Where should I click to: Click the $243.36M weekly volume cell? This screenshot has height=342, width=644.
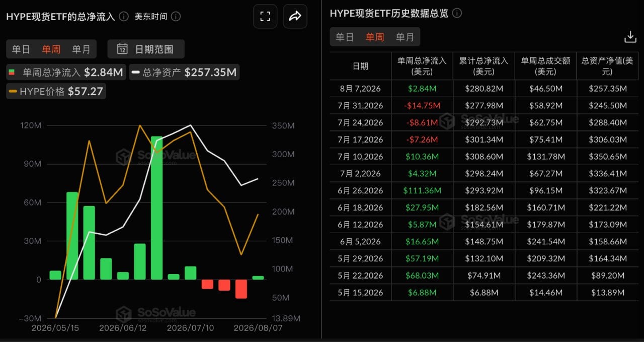(x=545, y=276)
